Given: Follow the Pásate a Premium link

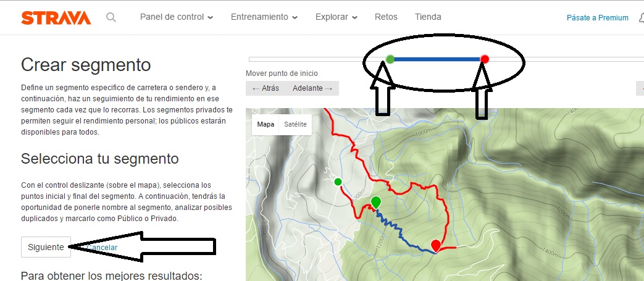Looking at the screenshot, I should pos(598,18).
